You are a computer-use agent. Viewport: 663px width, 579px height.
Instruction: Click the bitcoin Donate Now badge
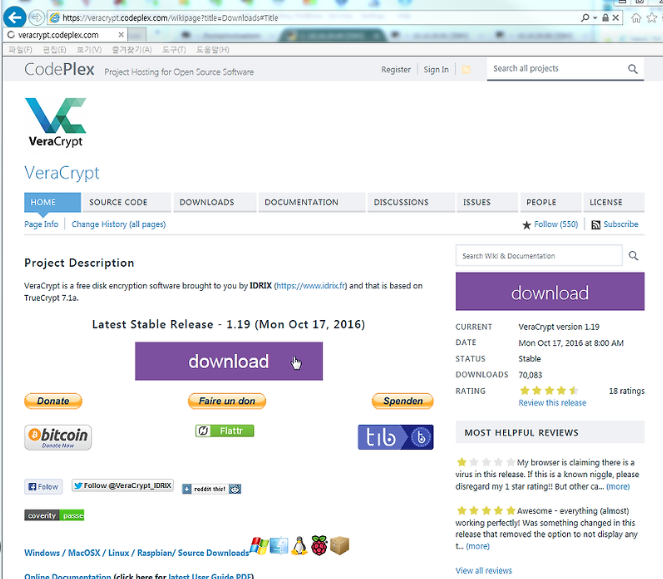click(58, 437)
